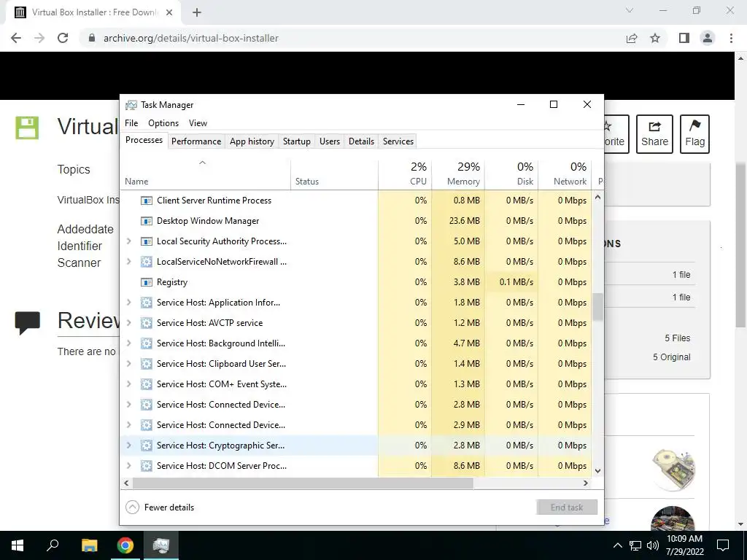Click the Desktop Window Manager process icon

pos(146,221)
